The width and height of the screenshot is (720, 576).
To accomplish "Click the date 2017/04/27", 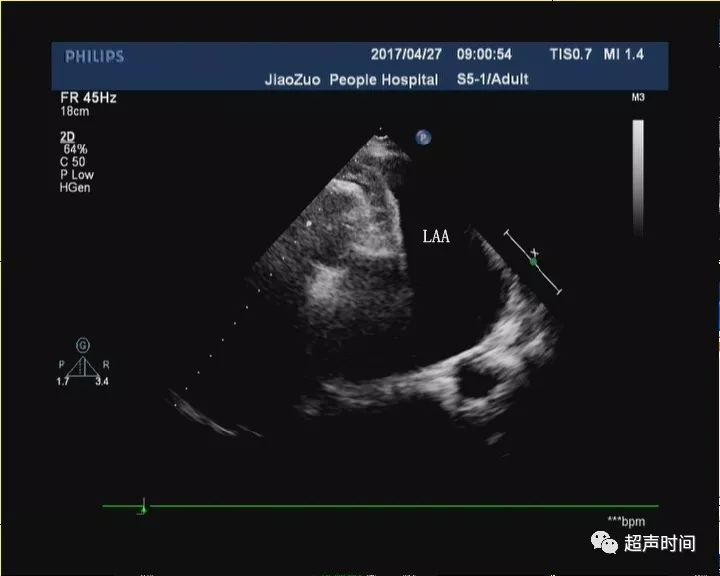I will point(406,54).
